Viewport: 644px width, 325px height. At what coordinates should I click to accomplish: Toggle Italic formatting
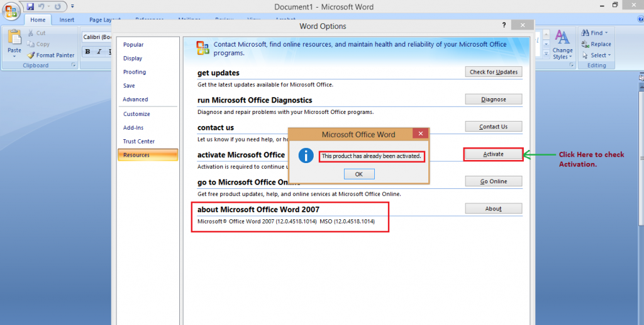tap(99, 52)
